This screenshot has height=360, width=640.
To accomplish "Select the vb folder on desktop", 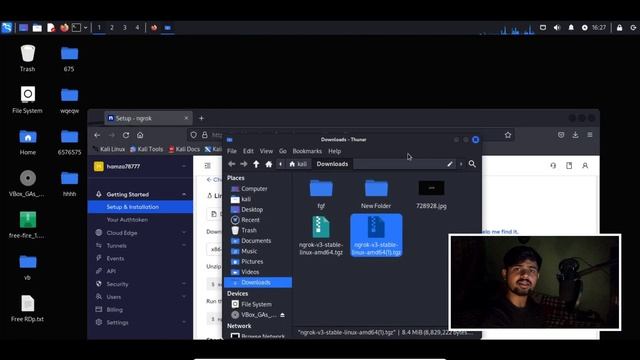I will click(28, 267).
